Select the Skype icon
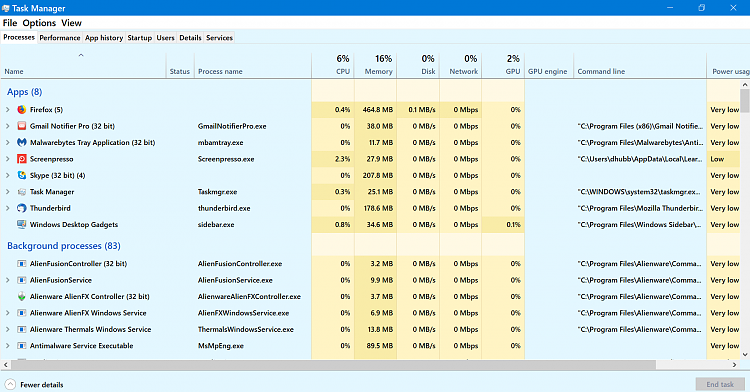Image resolution: width=750 pixels, height=392 pixels. point(22,175)
